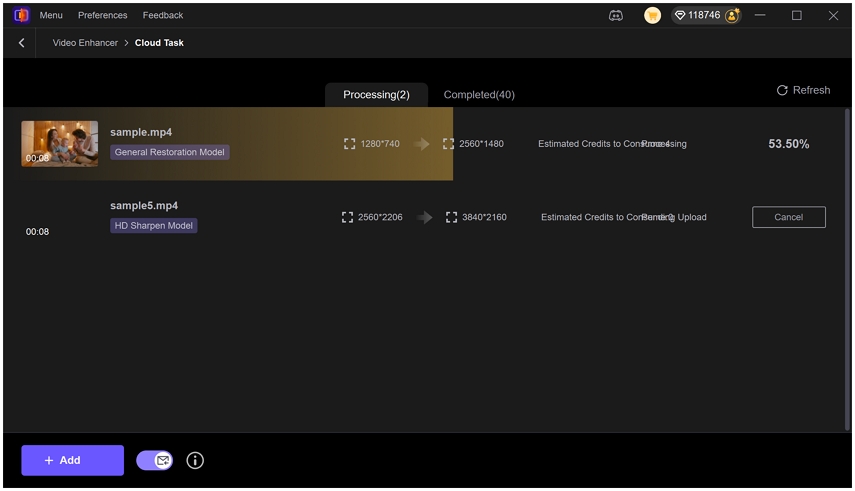Image resolution: width=855 pixels, height=491 pixels.
Task: Go back using the left arrow
Action: pos(22,43)
